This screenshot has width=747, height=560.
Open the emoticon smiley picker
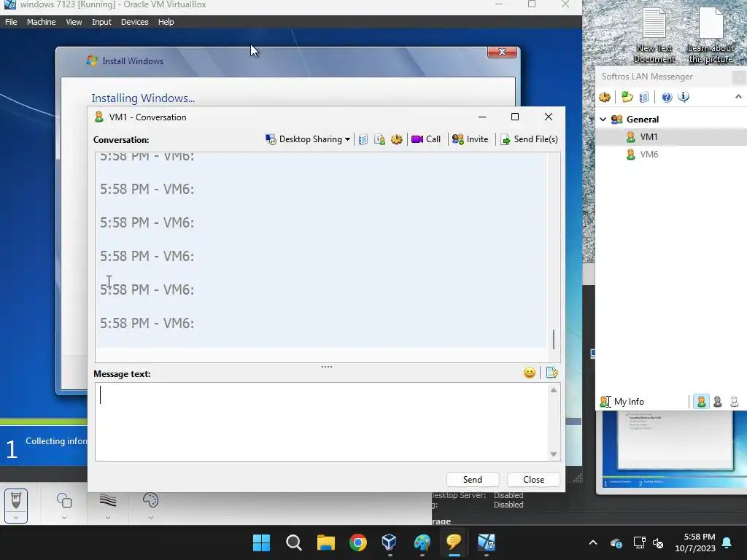530,373
